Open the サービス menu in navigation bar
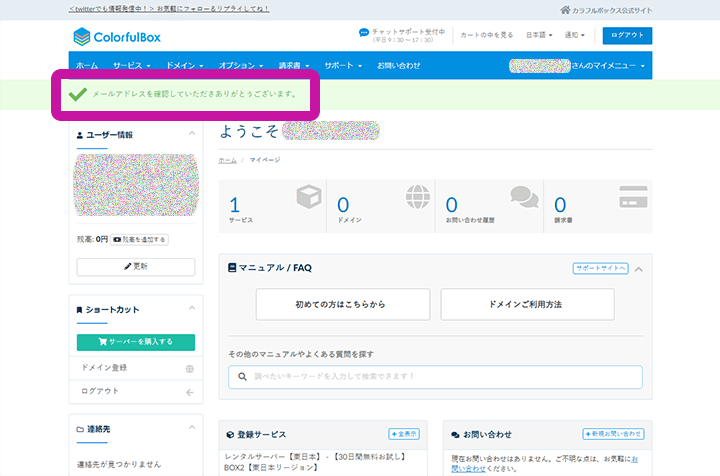This screenshot has width=720, height=476. [x=131, y=65]
